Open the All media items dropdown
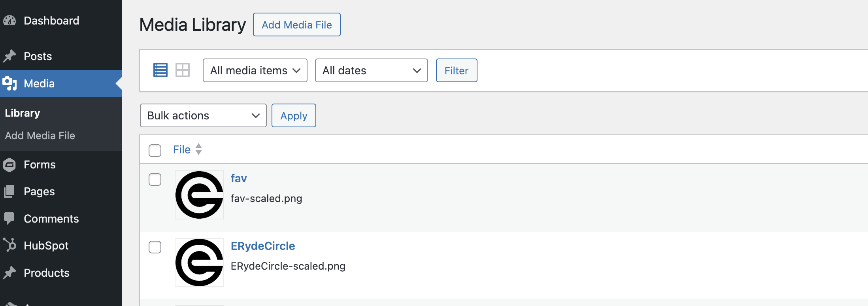This screenshot has height=306, width=868. click(255, 70)
